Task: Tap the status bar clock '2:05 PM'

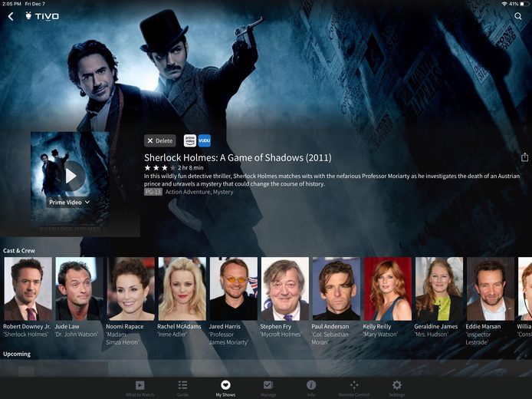Action: click(x=11, y=4)
